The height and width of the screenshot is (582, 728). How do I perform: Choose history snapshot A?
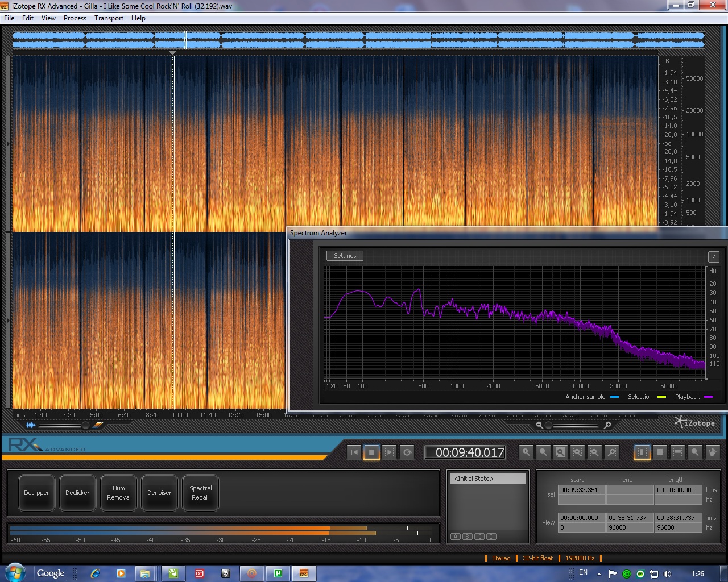tap(456, 537)
